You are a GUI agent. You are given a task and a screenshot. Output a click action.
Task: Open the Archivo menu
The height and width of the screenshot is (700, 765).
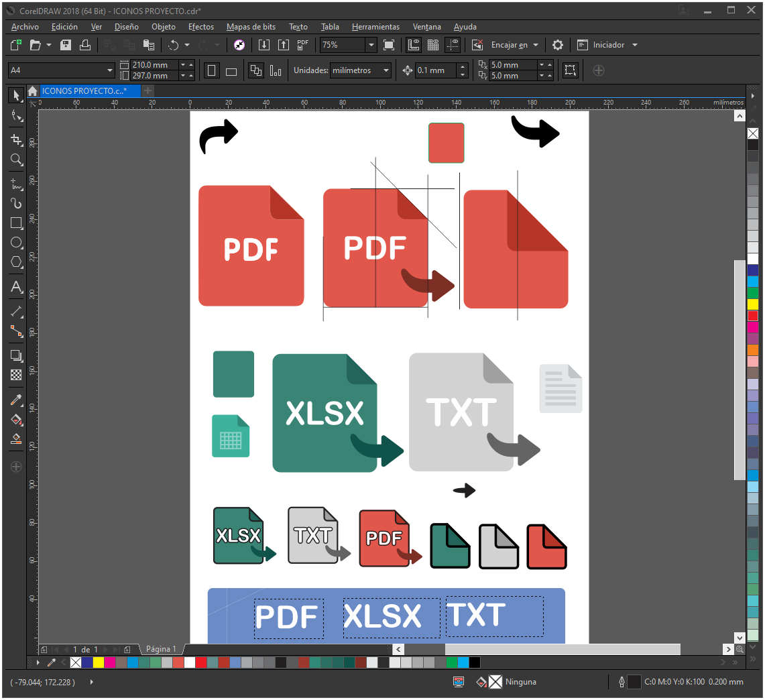(x=25, y=27)
